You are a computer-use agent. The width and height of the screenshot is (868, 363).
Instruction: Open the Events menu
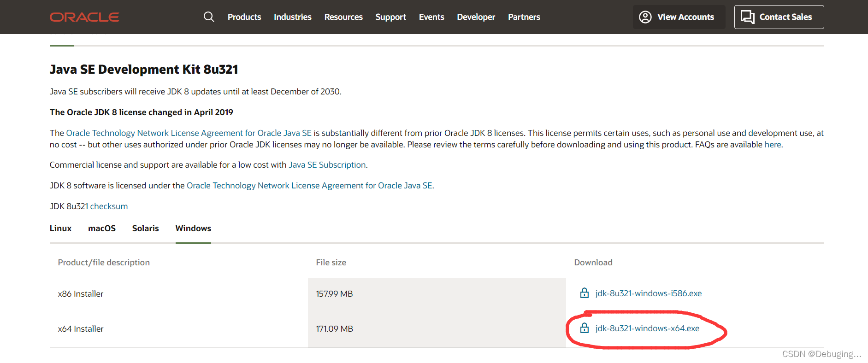(431, 17)
